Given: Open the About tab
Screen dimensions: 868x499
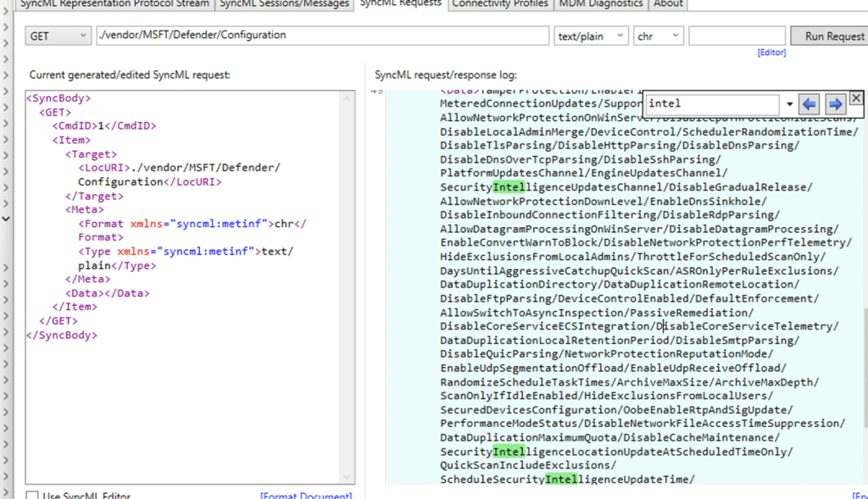Looking at the screenshot, I should tap(668, 4).
